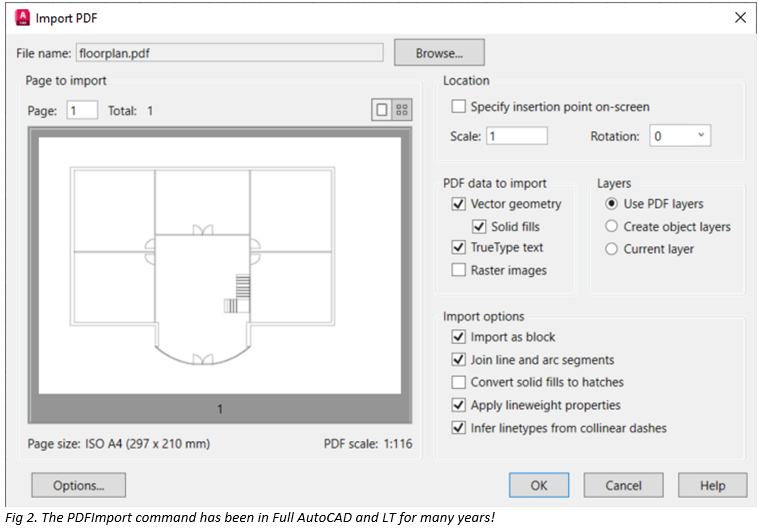Click the File name field
This screenshot has height=531, width=759.
click(x=229, y=53)
